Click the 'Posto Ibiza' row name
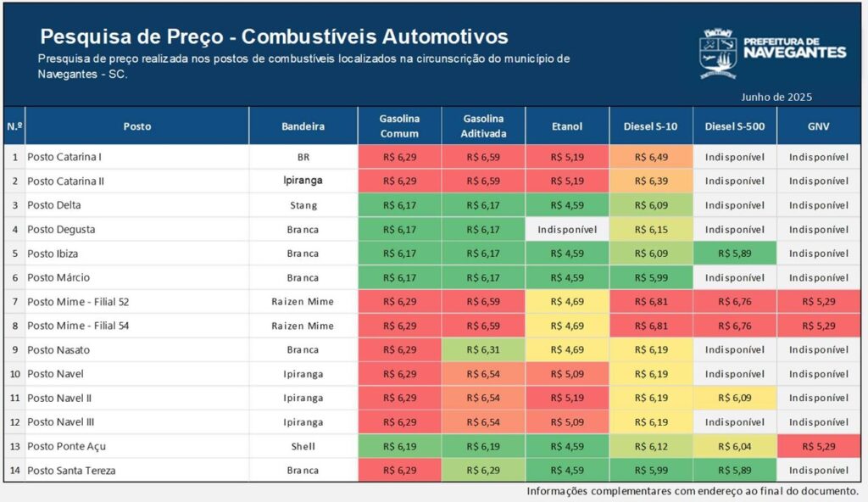This screenshot has width=868, height=502. click(53, 254)
